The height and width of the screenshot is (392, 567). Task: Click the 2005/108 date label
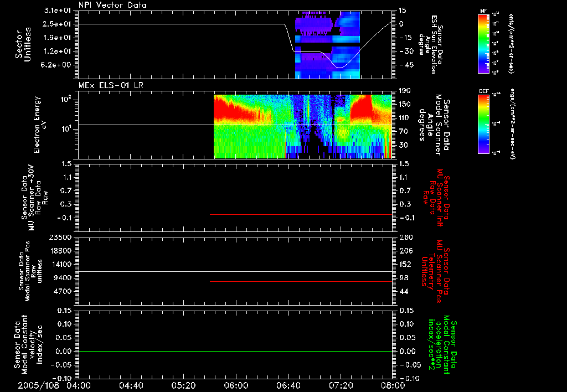[39, 386]
